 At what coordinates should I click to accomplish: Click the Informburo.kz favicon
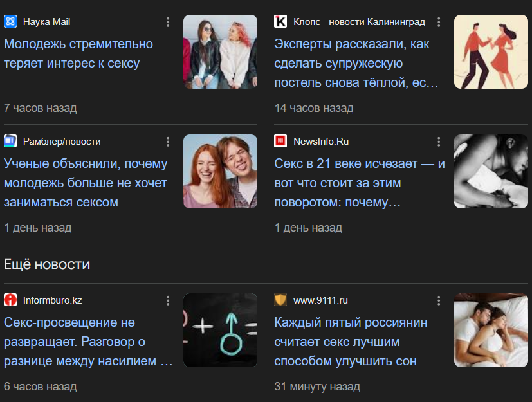tap(10, 300)
